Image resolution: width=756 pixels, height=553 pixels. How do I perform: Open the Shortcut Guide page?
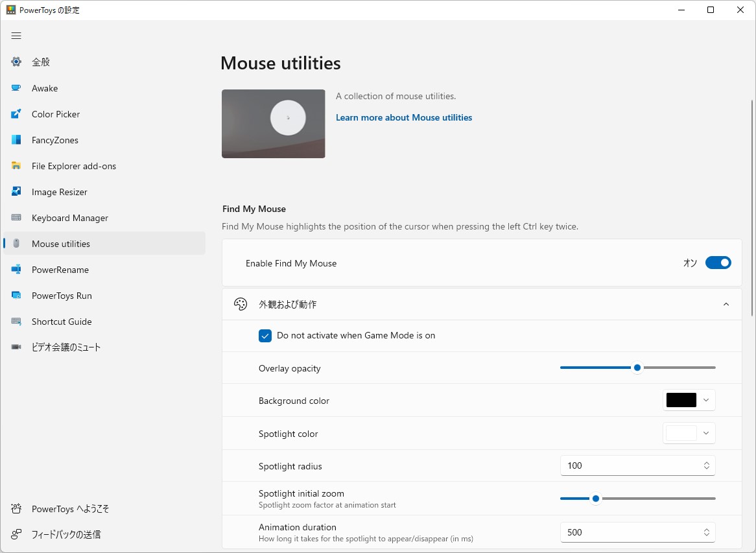coord(62,322)
